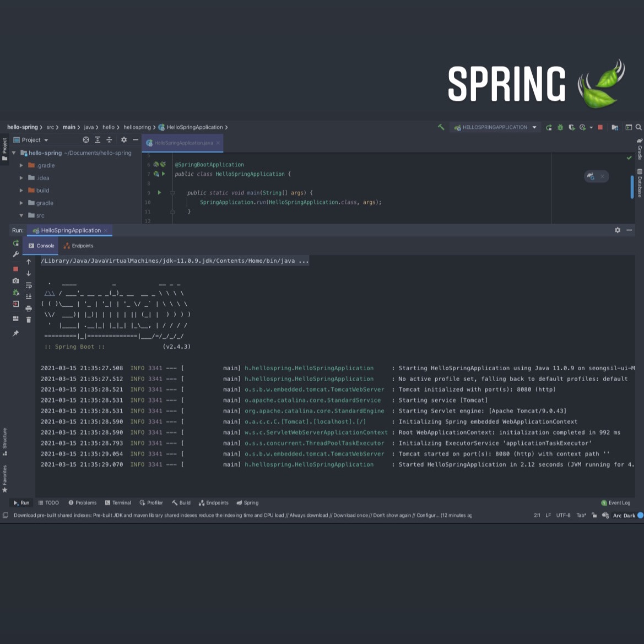This screenshot has width=644, height=644.
Task: Click the editor vertical scrollbar marker
Action: click(x=632, y=187)
